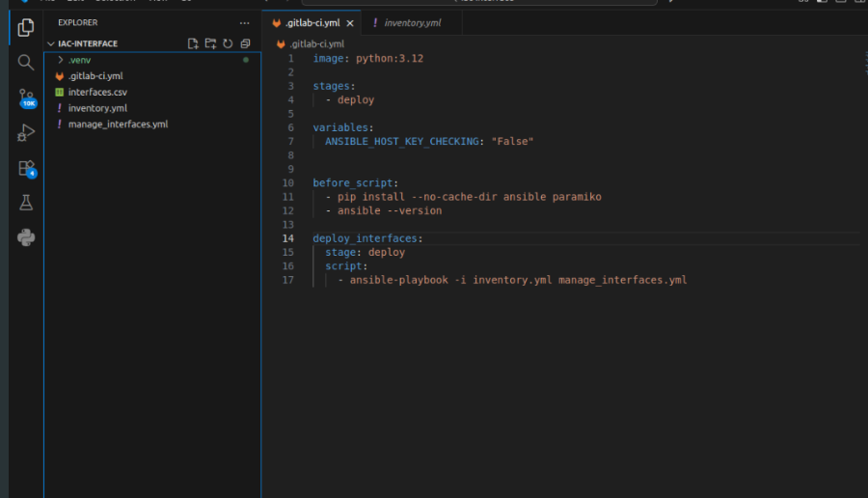Click the 'stages' key in editor
Screen dimensions: 868x498
[331, 87]
